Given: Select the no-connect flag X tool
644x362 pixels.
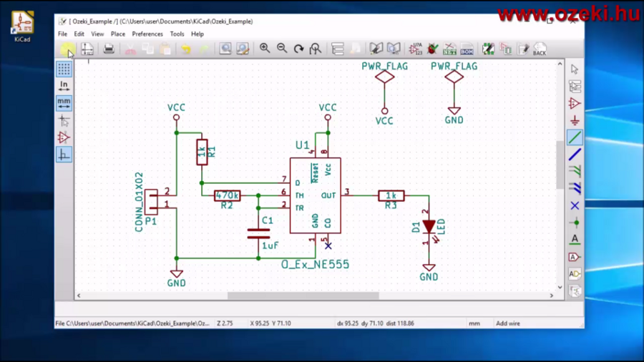Looking at the screenshot, I should point(575,205).
